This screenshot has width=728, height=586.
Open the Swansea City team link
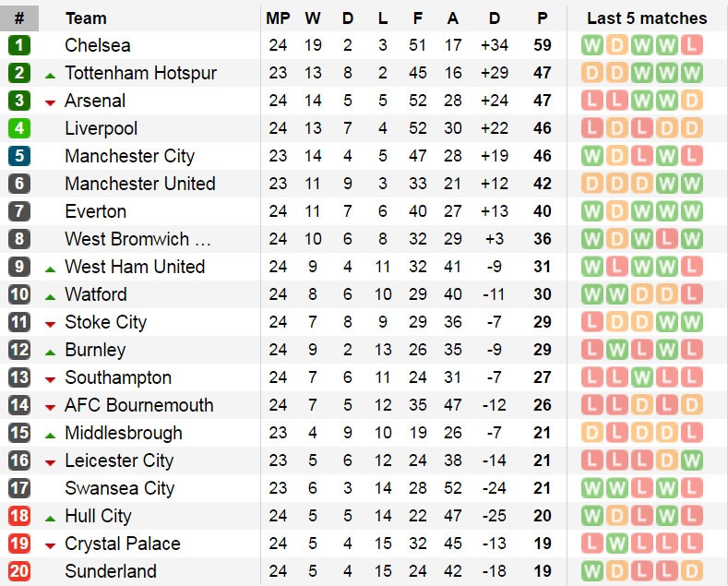click(119, 488)
